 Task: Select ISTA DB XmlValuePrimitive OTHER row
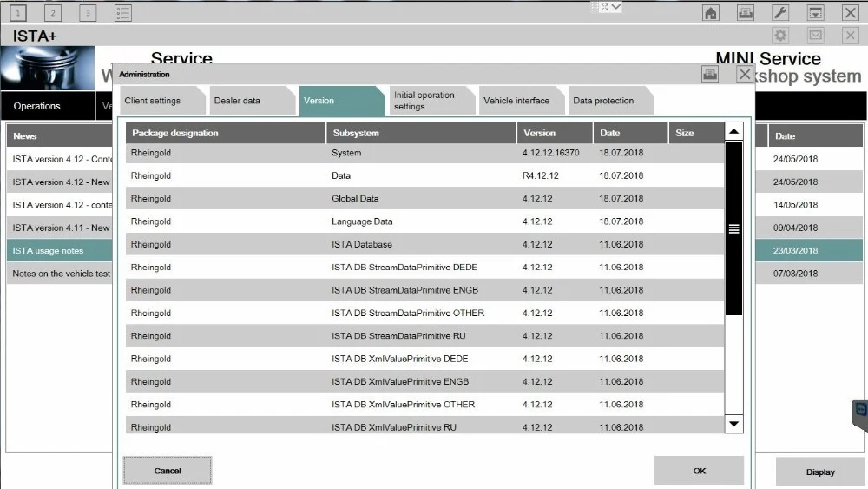click(x=424, y=404)
